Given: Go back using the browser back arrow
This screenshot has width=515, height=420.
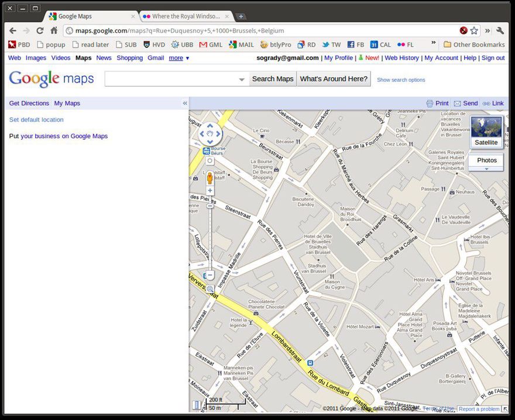Looking at the screenshot, I should point(13,31).
